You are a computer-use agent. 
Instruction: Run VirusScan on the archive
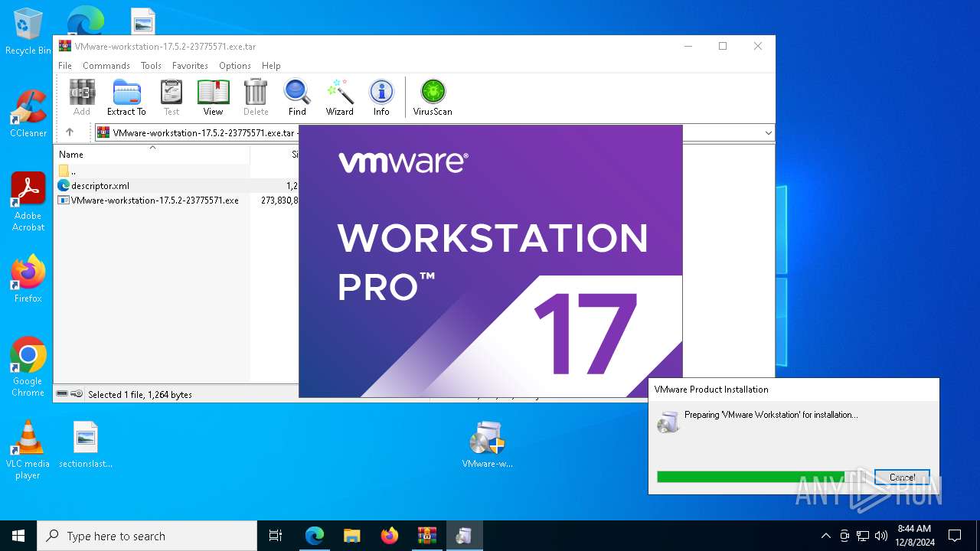(433, 97)
